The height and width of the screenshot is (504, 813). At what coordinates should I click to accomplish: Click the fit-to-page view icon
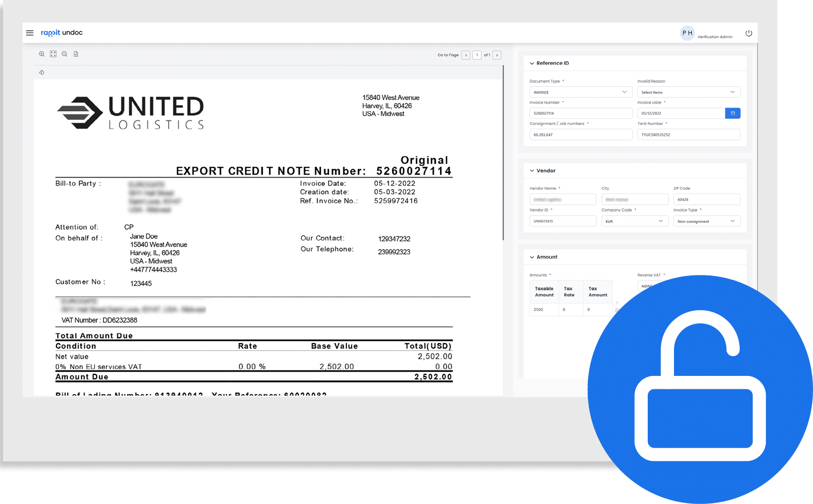tap(53, 53)
